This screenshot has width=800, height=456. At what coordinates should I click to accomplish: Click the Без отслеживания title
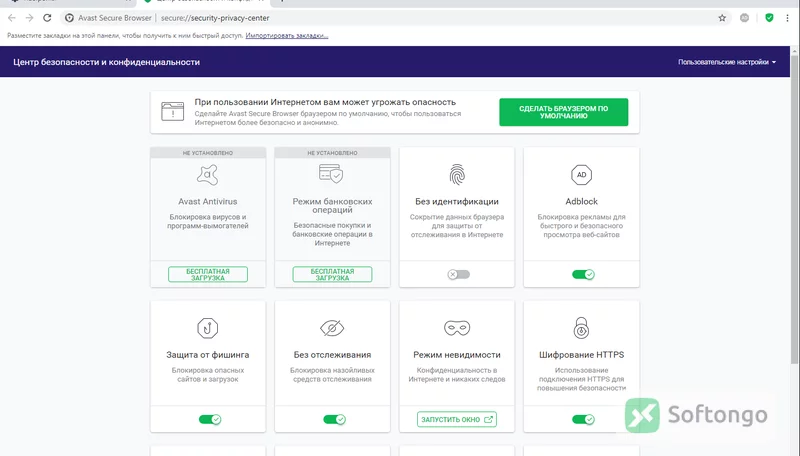click(x=332, y=354)
